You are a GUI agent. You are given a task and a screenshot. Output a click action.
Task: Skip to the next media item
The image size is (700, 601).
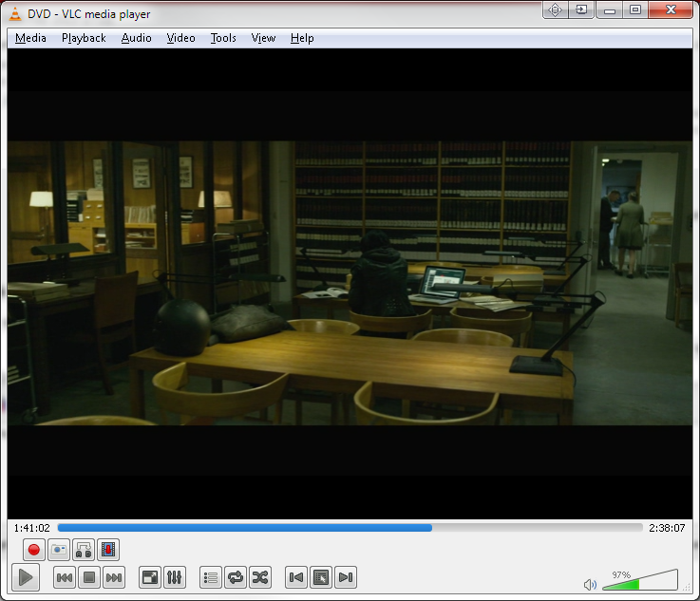click(x=114, y=578)
